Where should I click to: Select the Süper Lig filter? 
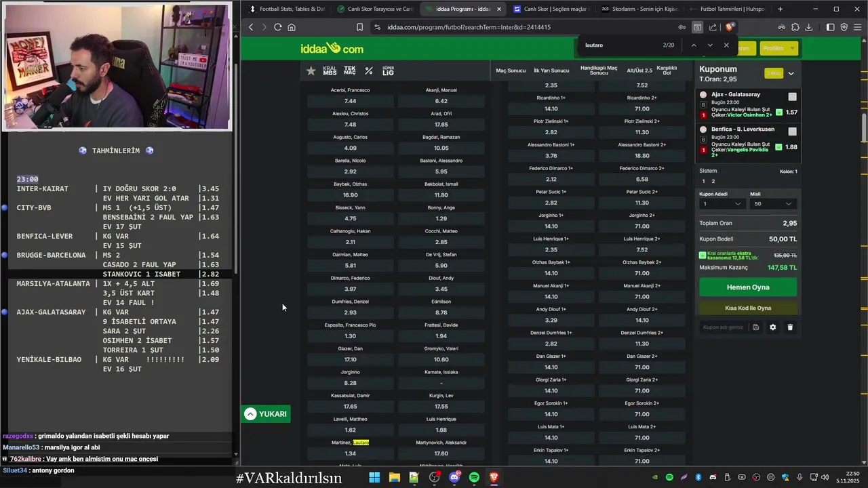(388, 70)
